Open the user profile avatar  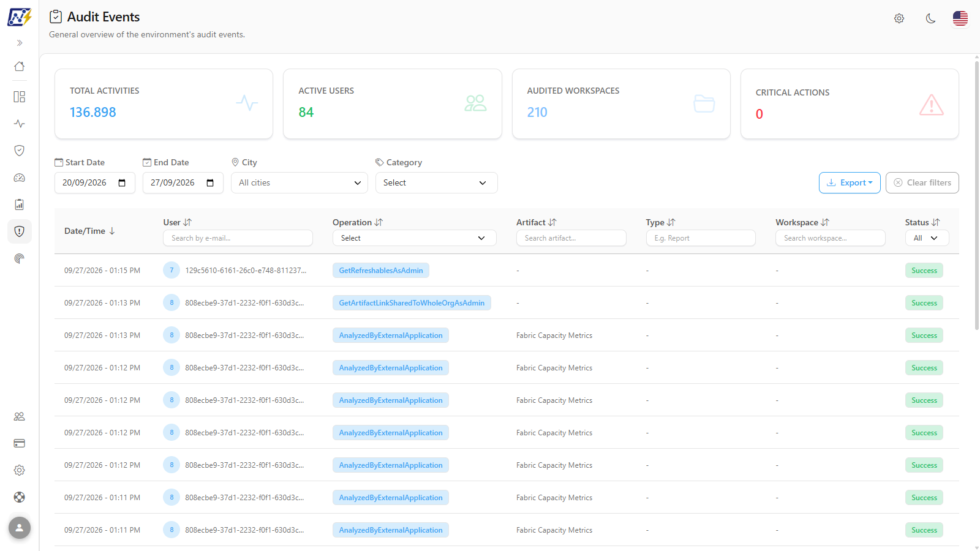pyautogui.click(x=20, y=528)
